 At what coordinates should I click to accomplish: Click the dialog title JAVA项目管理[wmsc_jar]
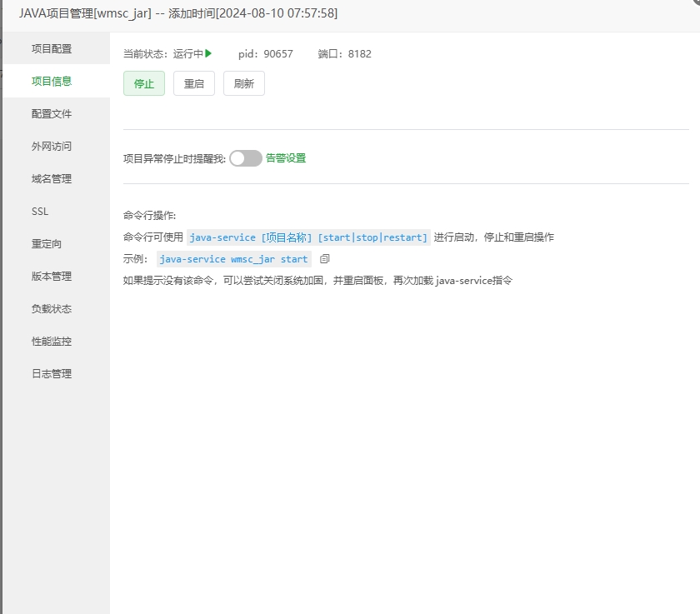85,13
